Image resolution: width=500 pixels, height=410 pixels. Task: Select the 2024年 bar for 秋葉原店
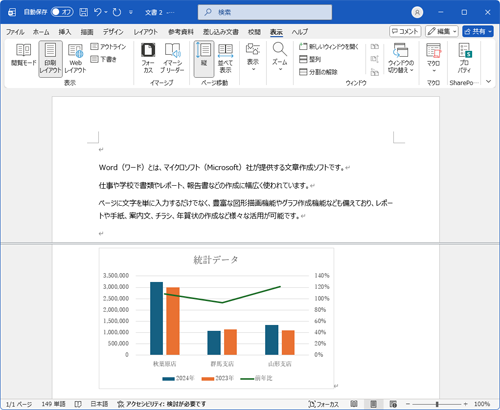click(157, 318)
